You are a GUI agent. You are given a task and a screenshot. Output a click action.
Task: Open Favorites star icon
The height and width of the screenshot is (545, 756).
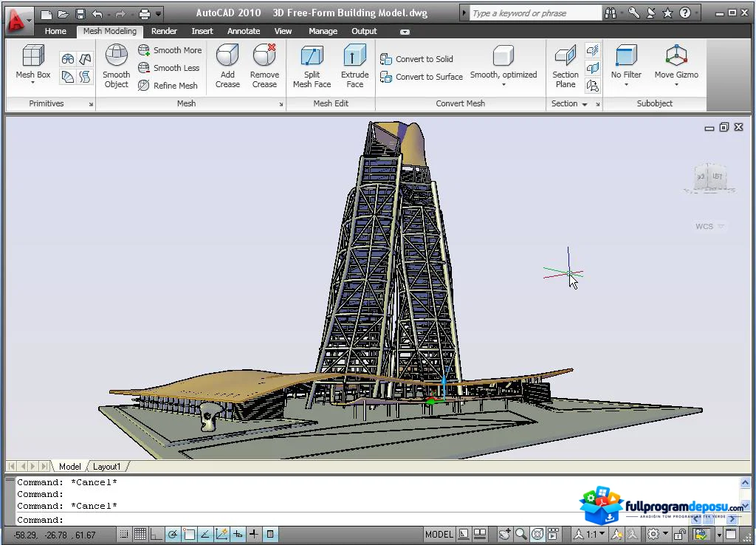[667, 13]
